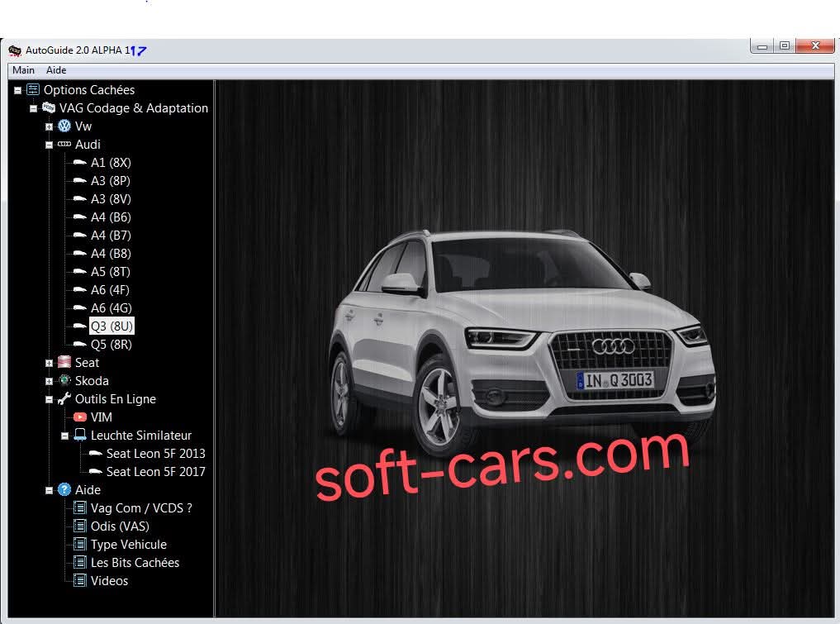Click the car icon beside A3 (8P)

click(x=80, y=181)
